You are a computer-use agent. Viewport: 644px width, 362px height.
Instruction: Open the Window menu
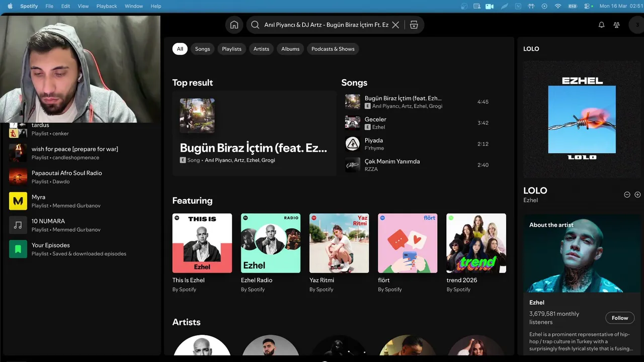tap(134, 6)
